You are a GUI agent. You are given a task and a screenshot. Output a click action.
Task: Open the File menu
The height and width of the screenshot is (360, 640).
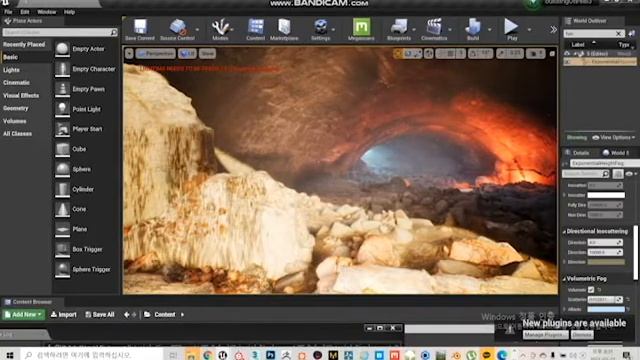8,12
